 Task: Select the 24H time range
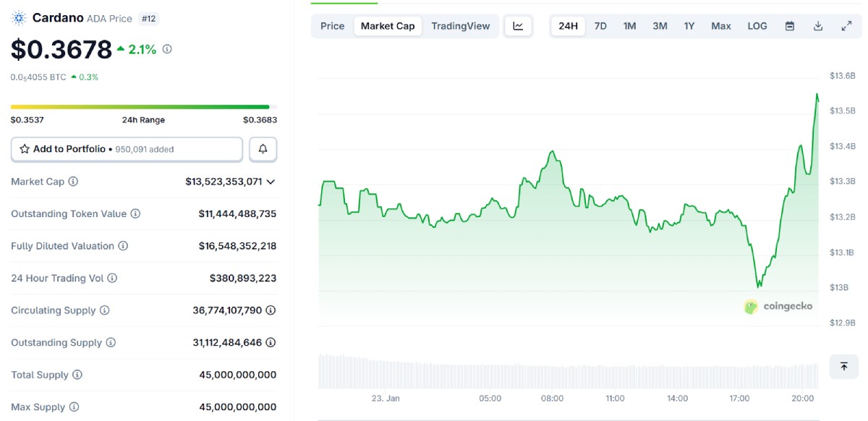pos(569,26)
